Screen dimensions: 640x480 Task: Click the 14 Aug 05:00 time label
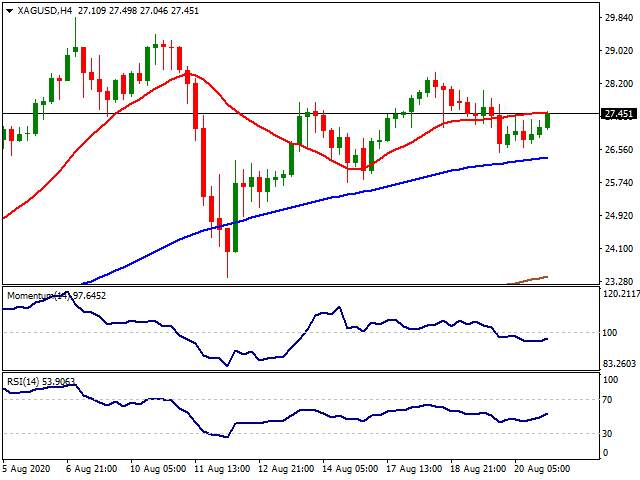point(351,469)
